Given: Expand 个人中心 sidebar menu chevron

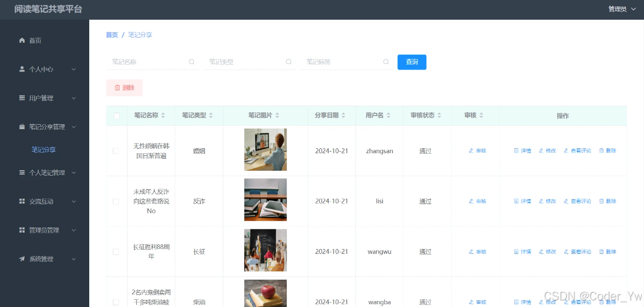Looking at the screenshot, I should [x=74, y=69].
